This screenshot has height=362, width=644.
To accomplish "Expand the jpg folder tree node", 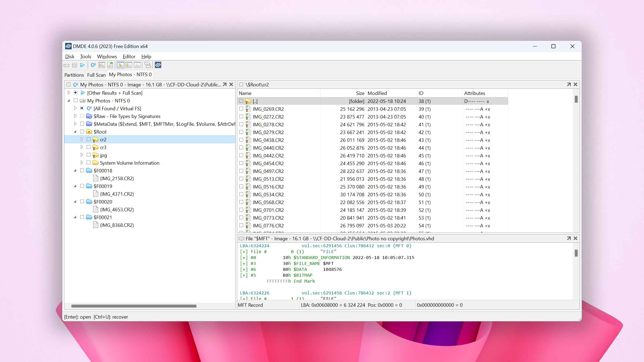I will point(82,155).
